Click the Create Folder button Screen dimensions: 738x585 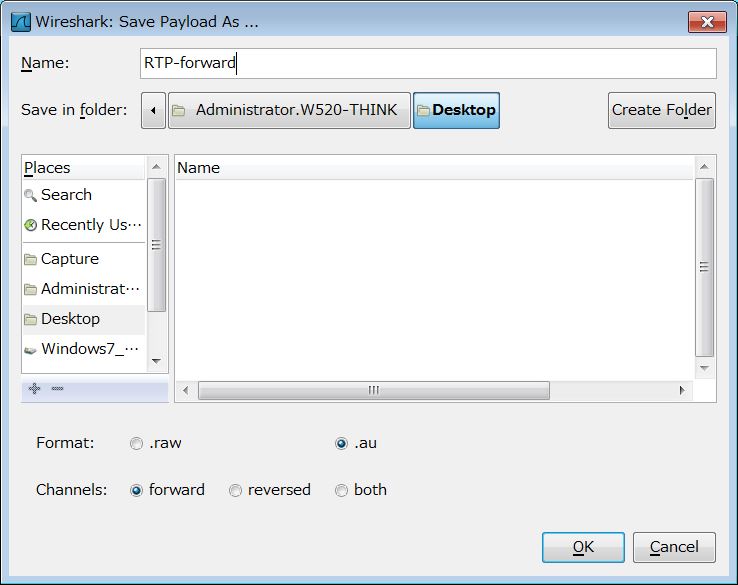tap(662, 111)
